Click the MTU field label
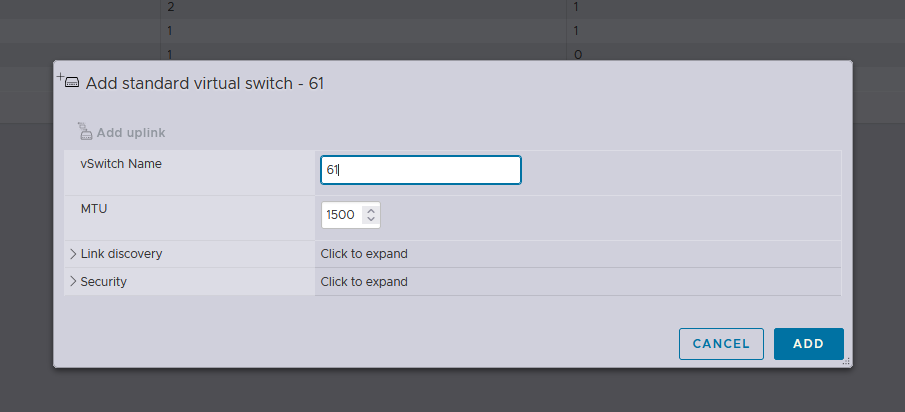Image resolution: width=905 pixels, height=412 pixels. pos(94,208)
